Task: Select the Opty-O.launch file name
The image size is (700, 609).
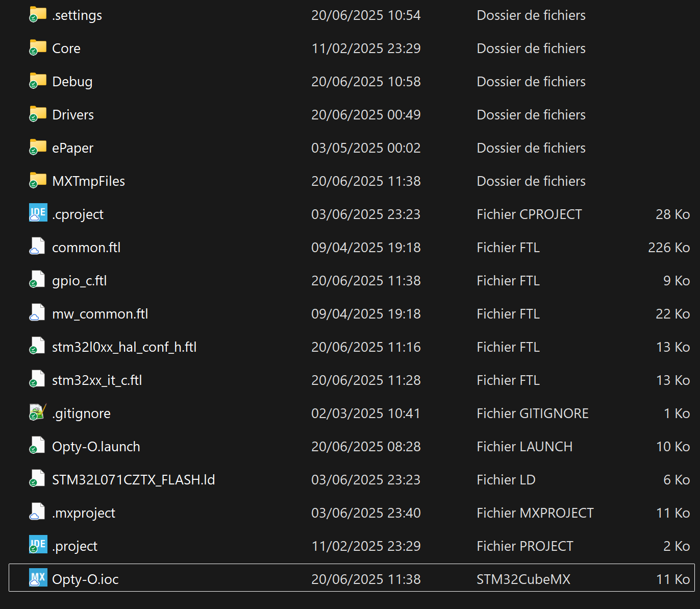Action: [x=96, y=447]
